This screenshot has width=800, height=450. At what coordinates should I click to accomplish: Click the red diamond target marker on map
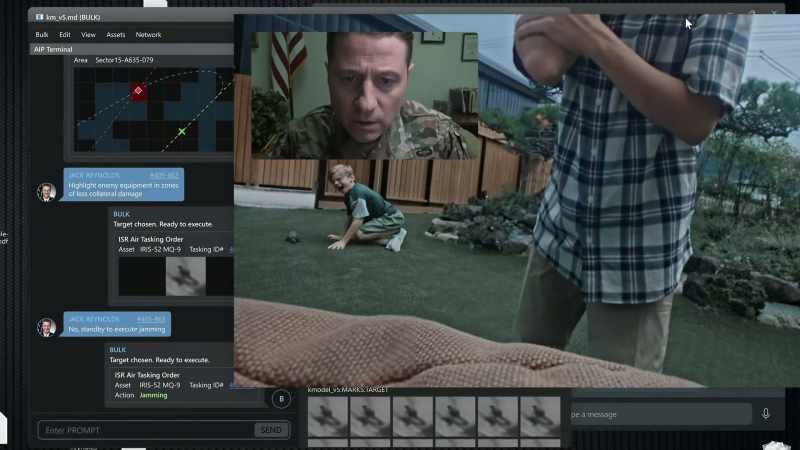click(138, 91)
